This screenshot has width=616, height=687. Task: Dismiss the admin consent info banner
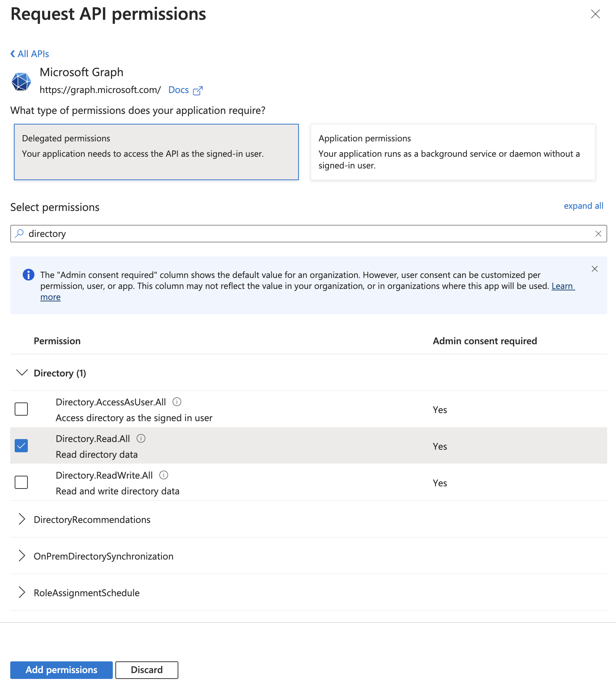click(x=595, y=269)
